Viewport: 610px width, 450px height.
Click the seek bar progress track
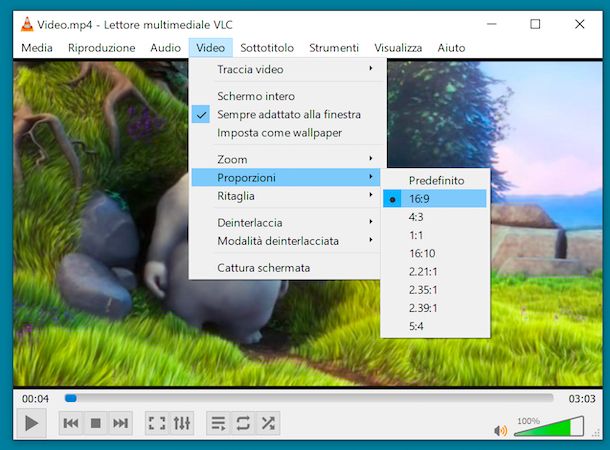tap(309, 398)
